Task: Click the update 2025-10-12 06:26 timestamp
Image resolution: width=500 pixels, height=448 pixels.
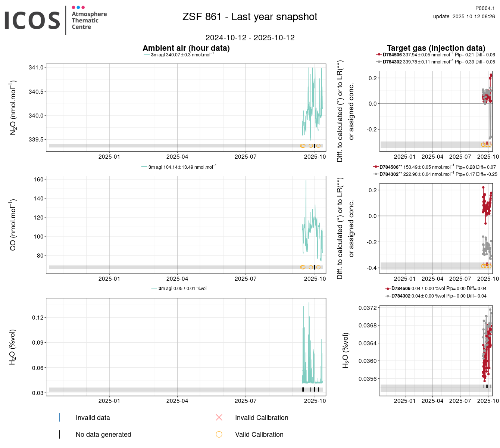Action: click(x=464, y=16)
